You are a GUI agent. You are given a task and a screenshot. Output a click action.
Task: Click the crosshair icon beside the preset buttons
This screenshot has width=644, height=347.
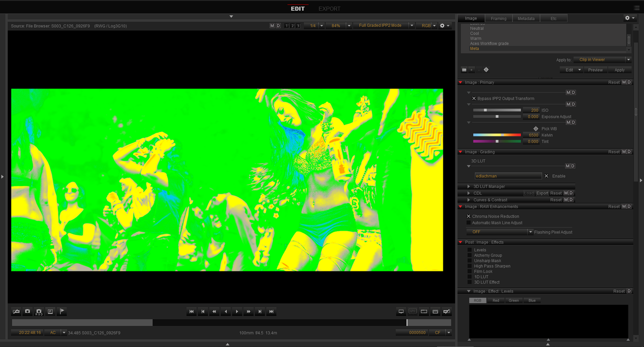[486, 70]
